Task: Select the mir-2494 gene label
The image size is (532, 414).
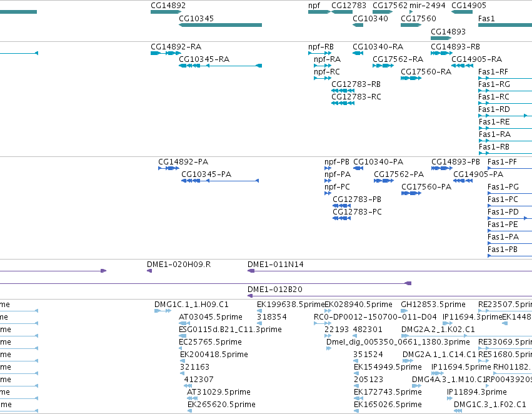Action: (427, 6)
